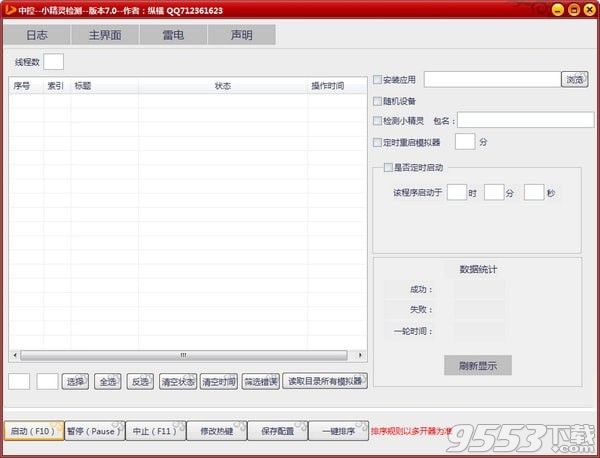Click the horizontal scrollbar right arrow

click(360, 355)
